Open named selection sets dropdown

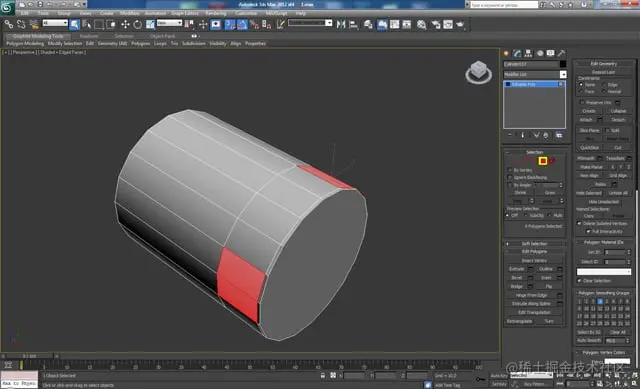(x=310, y=23)
